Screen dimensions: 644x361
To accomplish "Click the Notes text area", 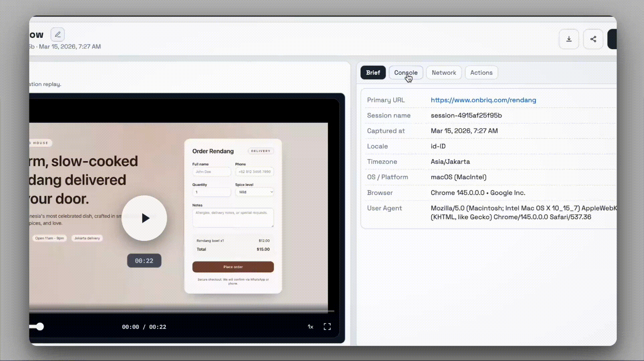I will click(x=233, y=218).
